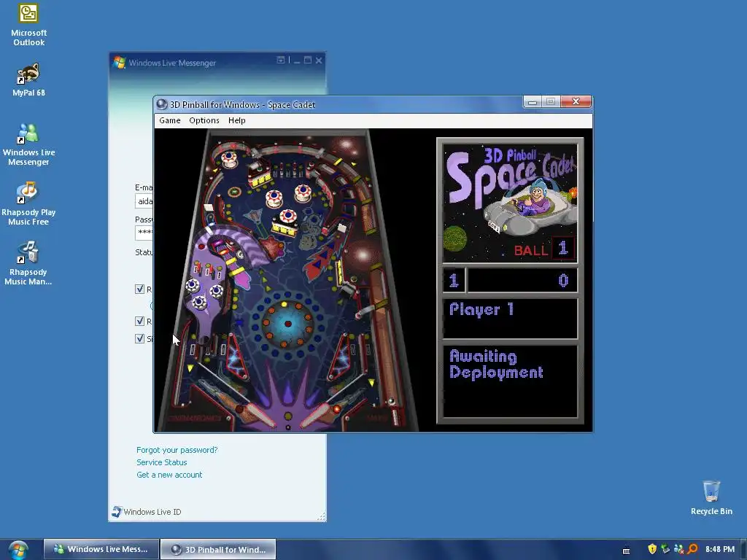
Task: Minimize the 3D Pinball window
Action: (533, 102)
